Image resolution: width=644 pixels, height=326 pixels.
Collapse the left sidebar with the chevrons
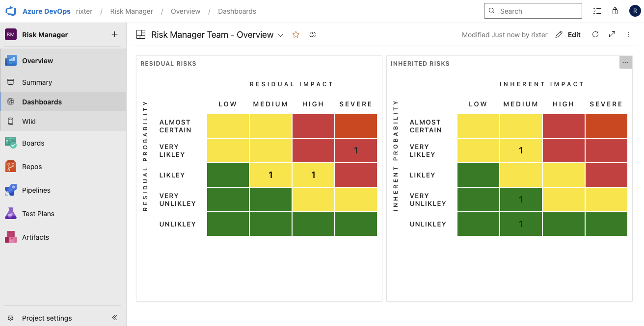point(114,318)
